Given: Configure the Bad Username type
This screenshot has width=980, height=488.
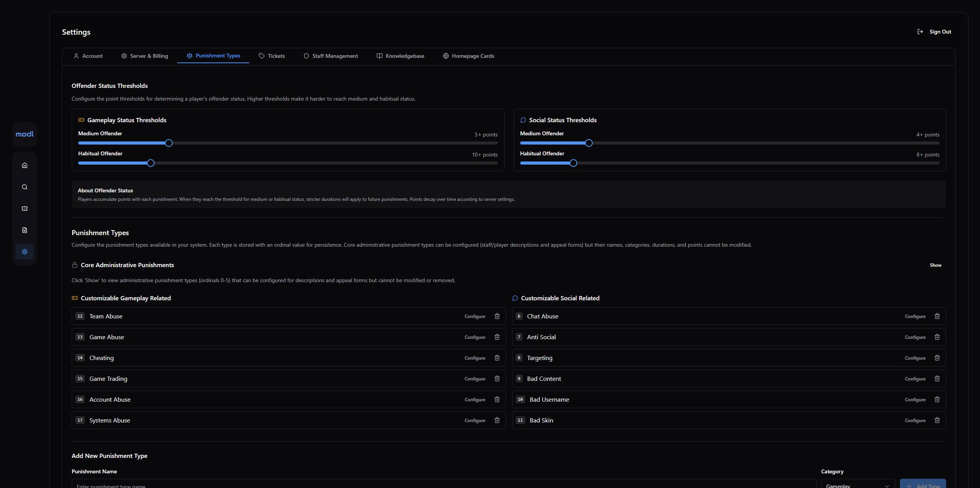Looking at the screenshot, I should (x=915, y=400).
